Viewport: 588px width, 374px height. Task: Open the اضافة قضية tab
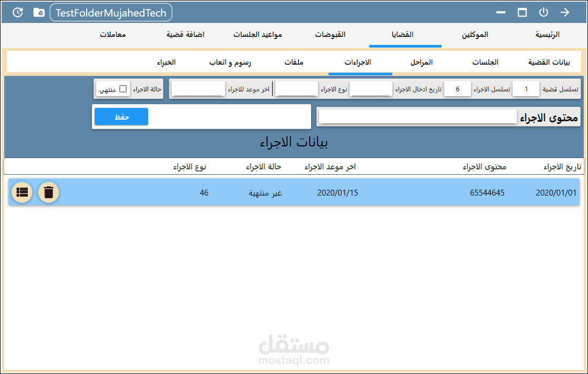coord(185,35)
